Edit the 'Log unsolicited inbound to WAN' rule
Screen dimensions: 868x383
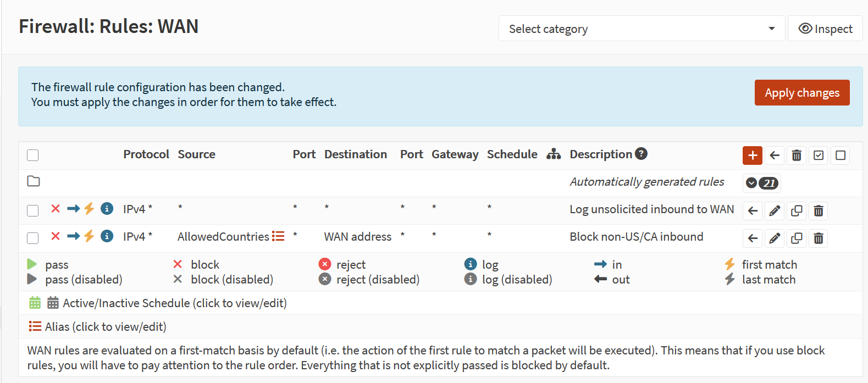(775, 210)
